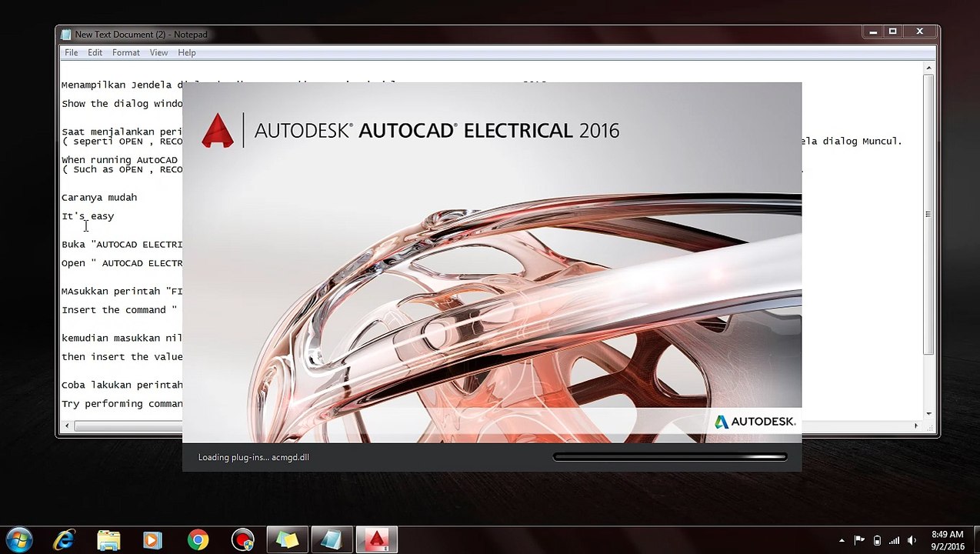Image resolution: width=980 pixels, height=554 pixels.
Task: Open the volume speaker tray icon
Action: [912, 540]
